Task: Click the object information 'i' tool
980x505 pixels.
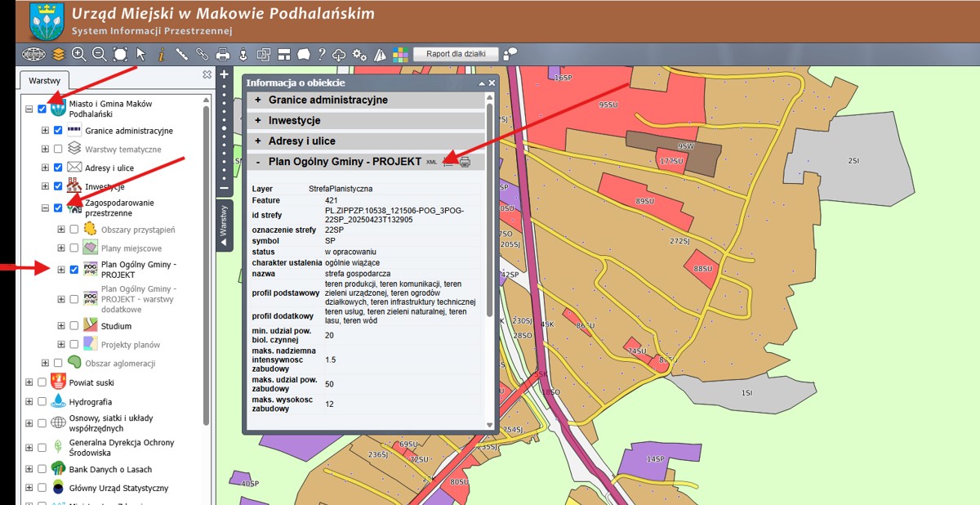Action: (x=161, y=55)
